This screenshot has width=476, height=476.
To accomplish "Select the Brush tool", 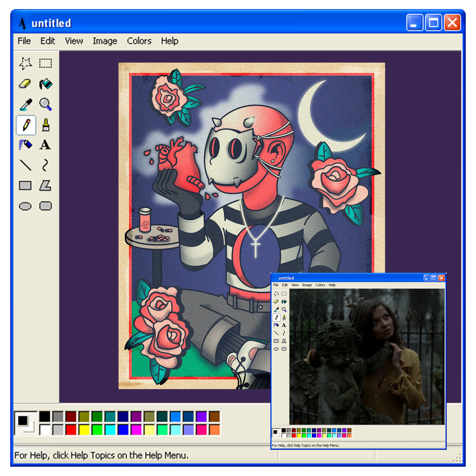I will (x=46, y=125).
